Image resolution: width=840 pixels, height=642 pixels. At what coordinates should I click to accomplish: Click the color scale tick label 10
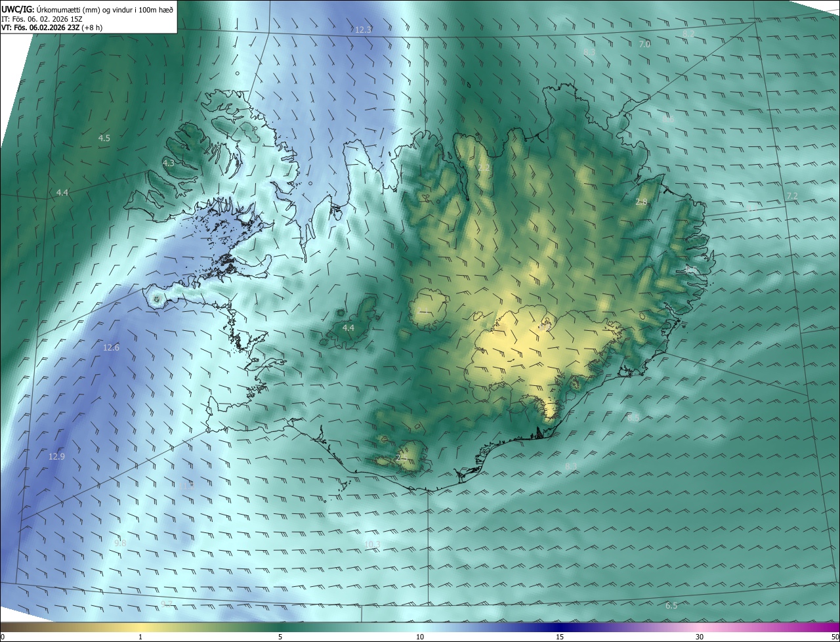tap(420, 637)
